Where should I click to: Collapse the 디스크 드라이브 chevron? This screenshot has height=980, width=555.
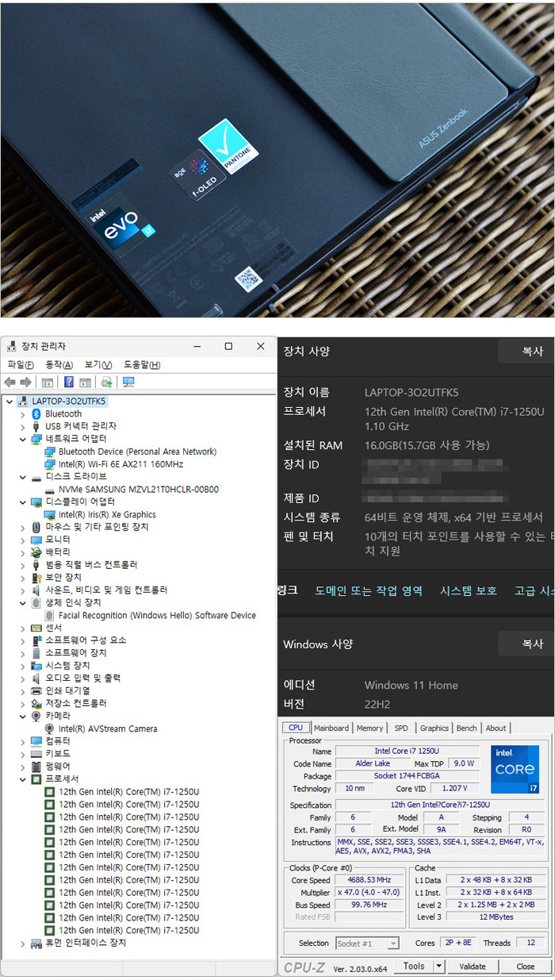[21, 477]
